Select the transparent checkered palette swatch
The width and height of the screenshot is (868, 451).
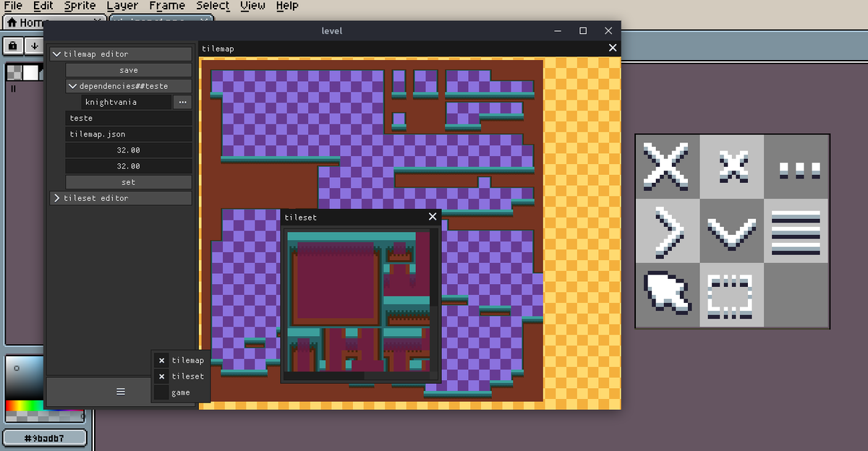14,72
